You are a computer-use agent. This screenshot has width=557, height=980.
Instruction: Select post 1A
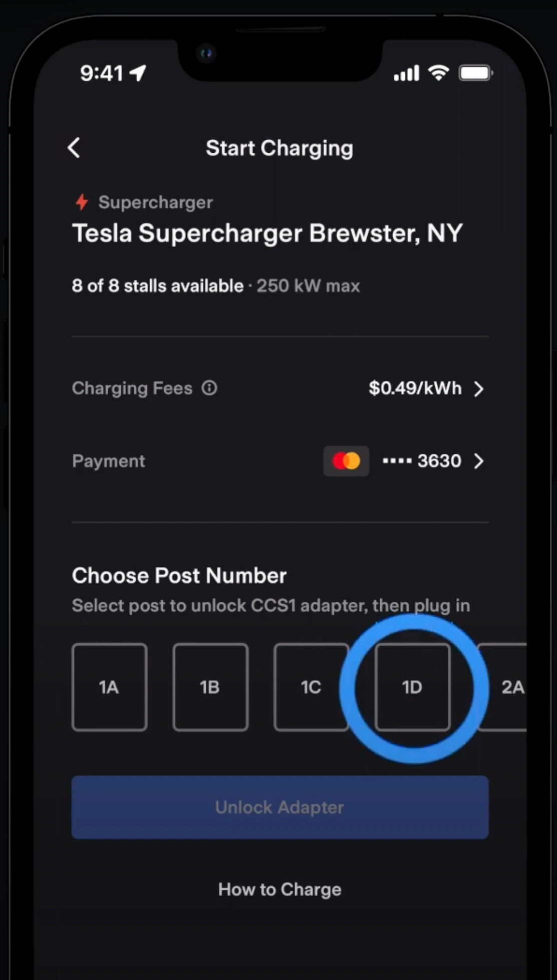click(x=110, y=687)
